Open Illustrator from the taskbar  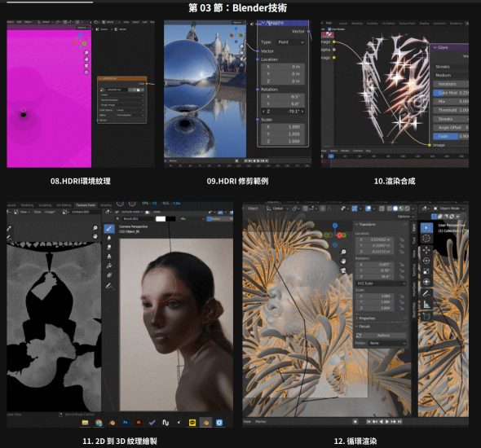click(139, 423)
